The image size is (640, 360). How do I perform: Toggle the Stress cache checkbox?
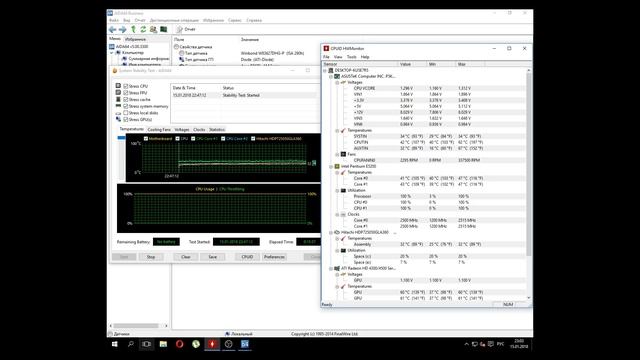click(x=126, y=99)
